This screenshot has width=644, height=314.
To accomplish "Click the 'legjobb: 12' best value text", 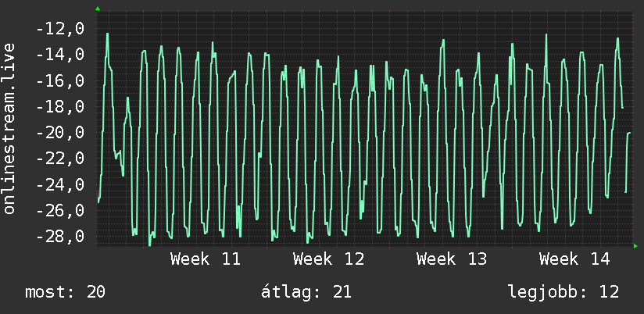I will coord(563,292).
